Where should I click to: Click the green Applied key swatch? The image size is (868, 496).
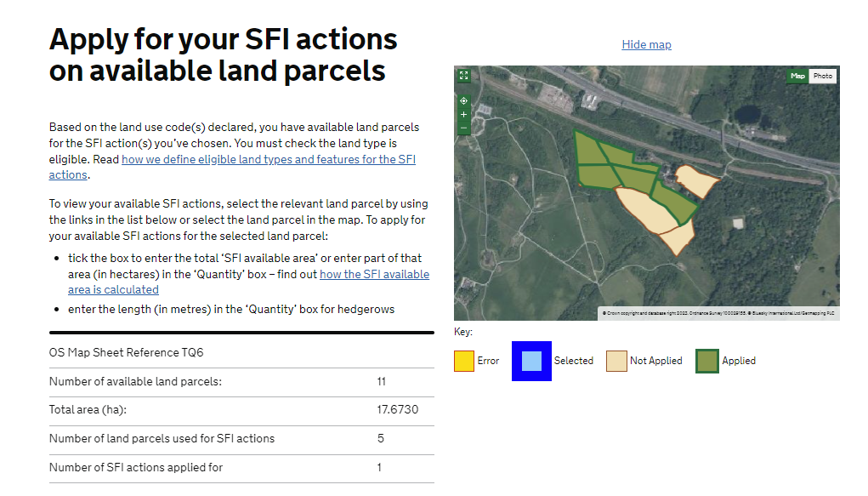coord(707,361)
